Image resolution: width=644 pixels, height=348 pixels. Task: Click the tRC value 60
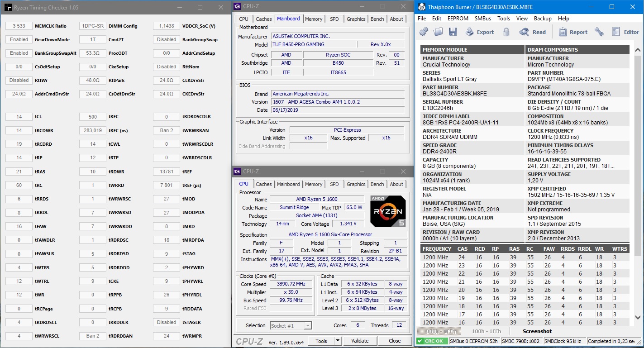(19, 185)
